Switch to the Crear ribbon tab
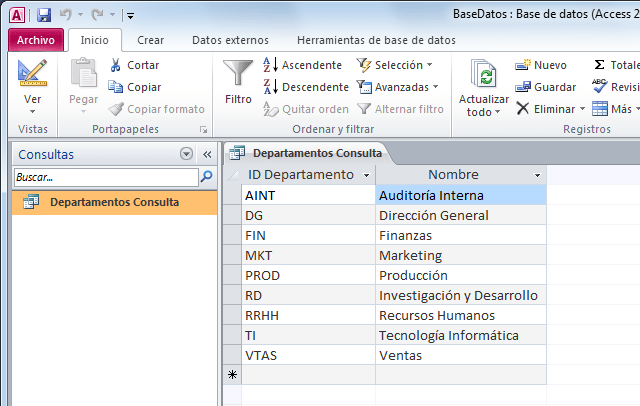 point(151,40)
